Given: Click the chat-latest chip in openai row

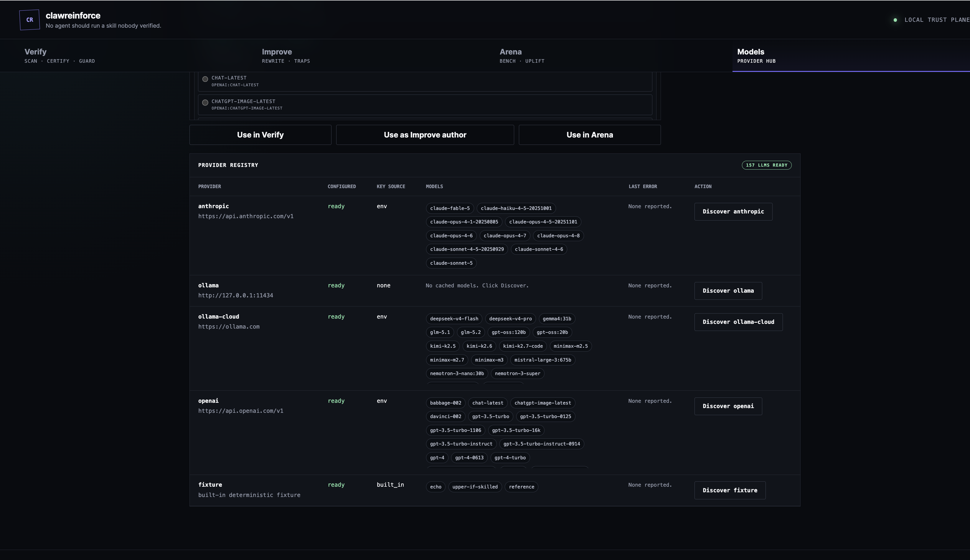Looking at the screenshot, I should (x=488, y=403).
